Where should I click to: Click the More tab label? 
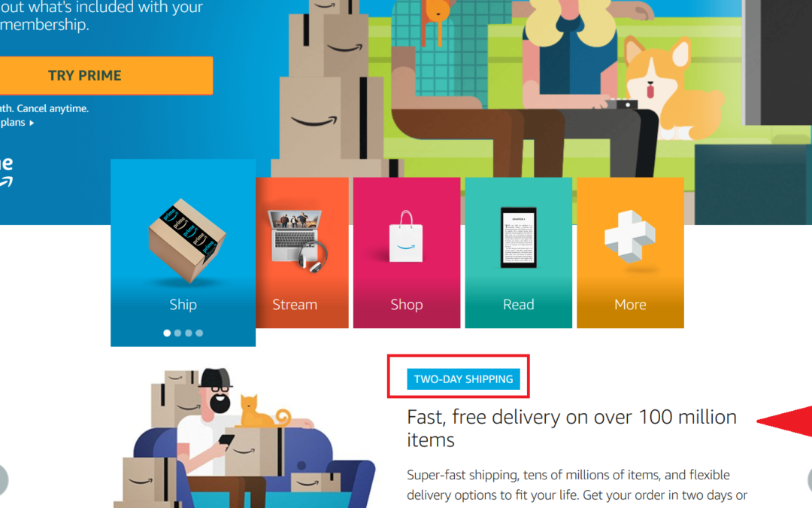[x=630, y=304]
